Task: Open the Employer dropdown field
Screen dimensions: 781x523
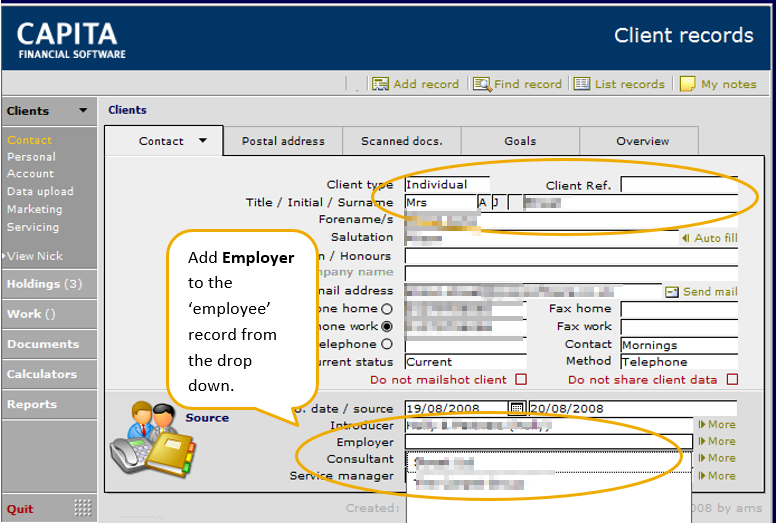Action: (x=549, y=442)
